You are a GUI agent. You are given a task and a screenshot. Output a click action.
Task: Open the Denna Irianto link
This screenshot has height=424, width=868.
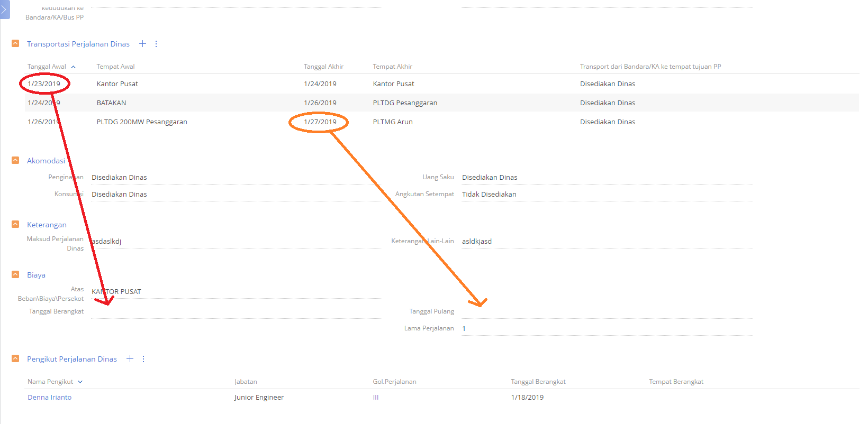tap(49, 398)
